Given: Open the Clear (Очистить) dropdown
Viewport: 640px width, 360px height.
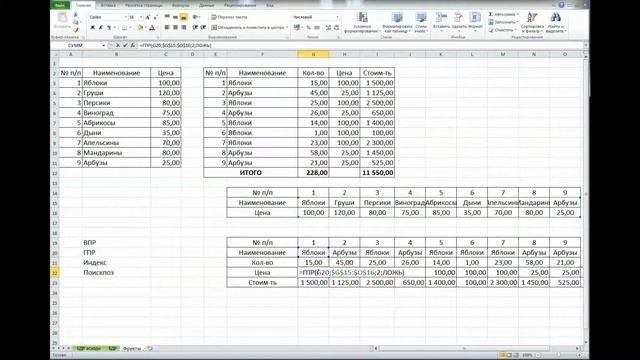Looking at the screenshot, I should (502, 30).
